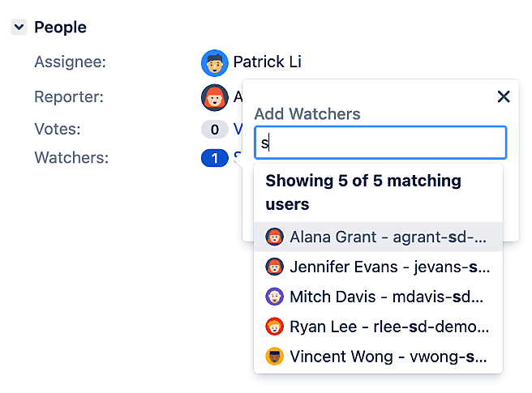Click the Votes count badge showing 0
The height and width of the screenshot is (393, 532).
214,129
